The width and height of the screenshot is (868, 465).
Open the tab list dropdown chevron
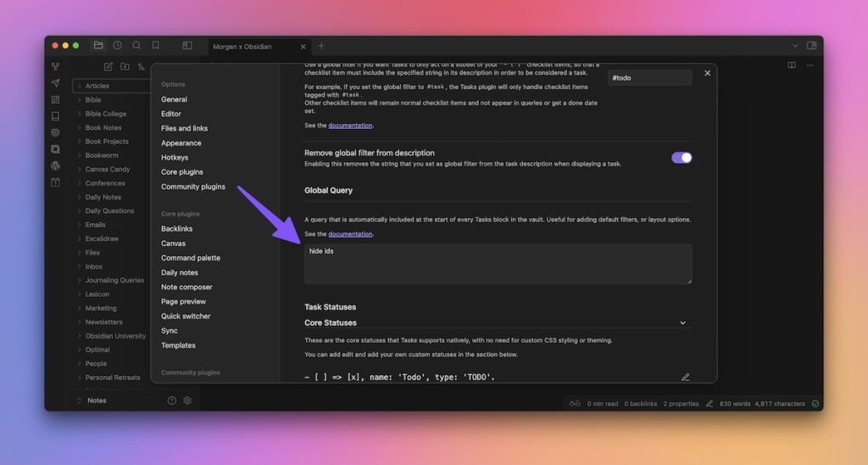point(795,46)
